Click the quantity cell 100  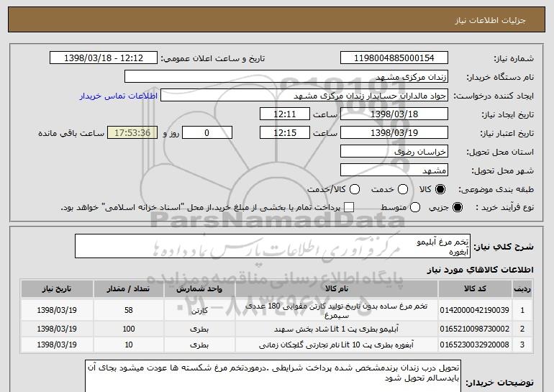tap(129, 329)
